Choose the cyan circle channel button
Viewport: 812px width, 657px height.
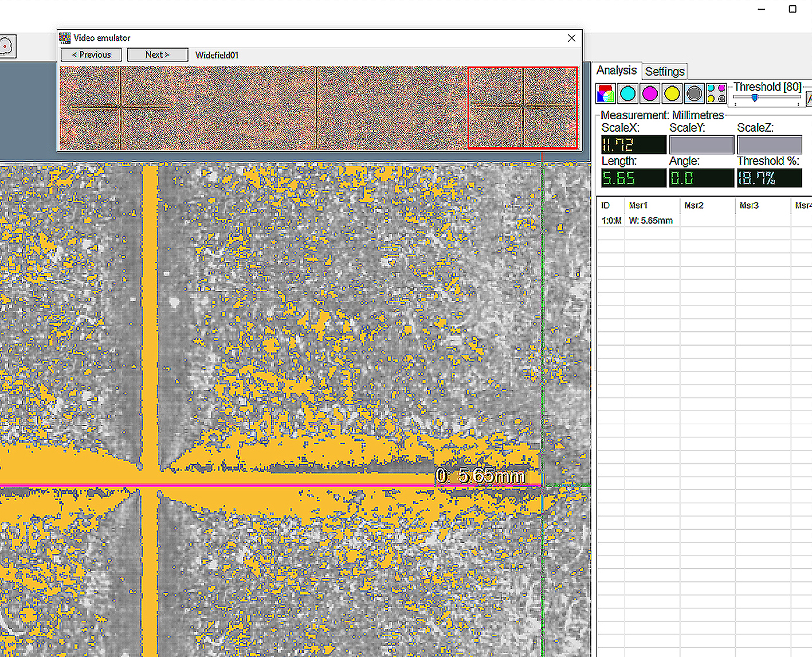pyautogui.click(x=627, y=93)
